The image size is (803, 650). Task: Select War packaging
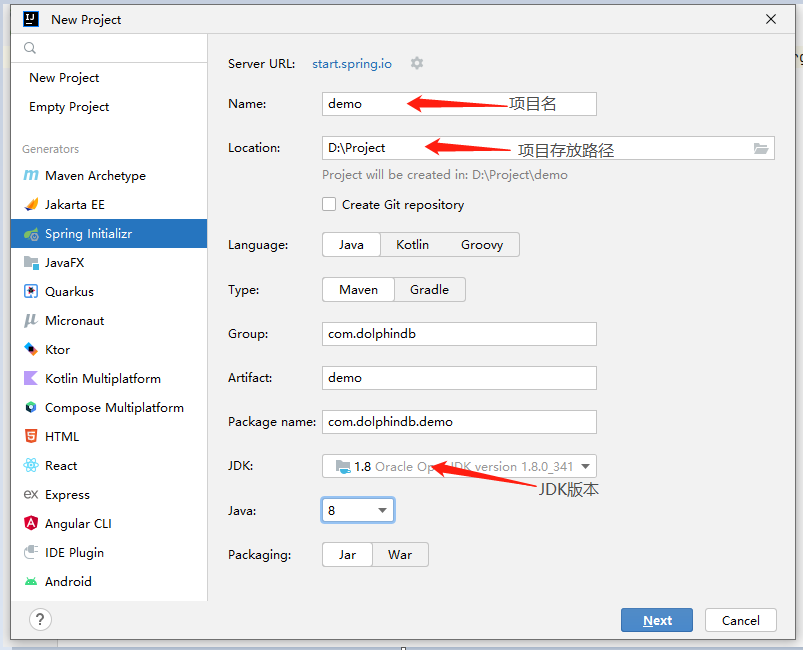point(400,555)
